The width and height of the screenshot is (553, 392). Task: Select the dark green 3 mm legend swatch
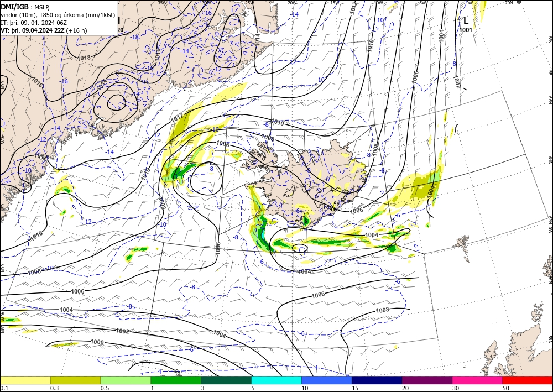point(226,380)
